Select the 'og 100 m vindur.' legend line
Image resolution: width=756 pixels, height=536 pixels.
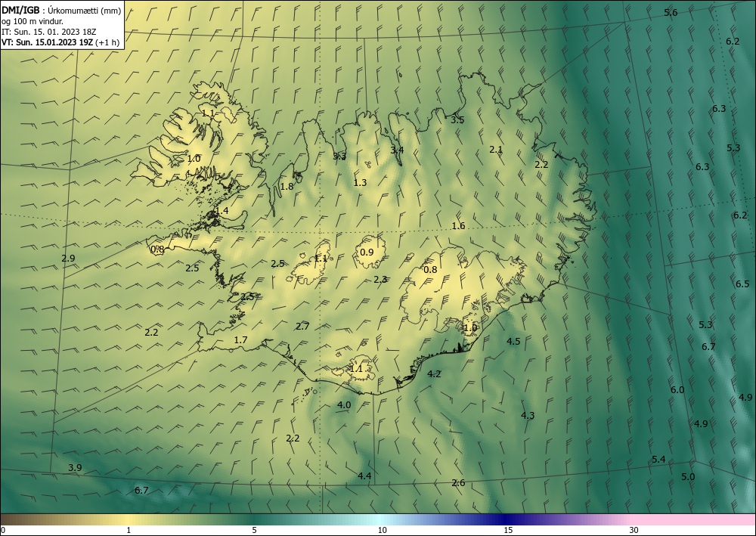(32, 20)
